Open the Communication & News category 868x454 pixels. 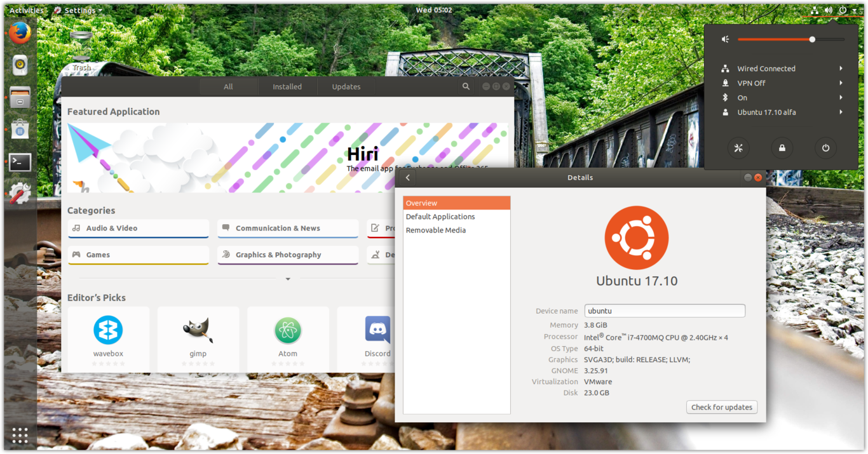(288, 229)
